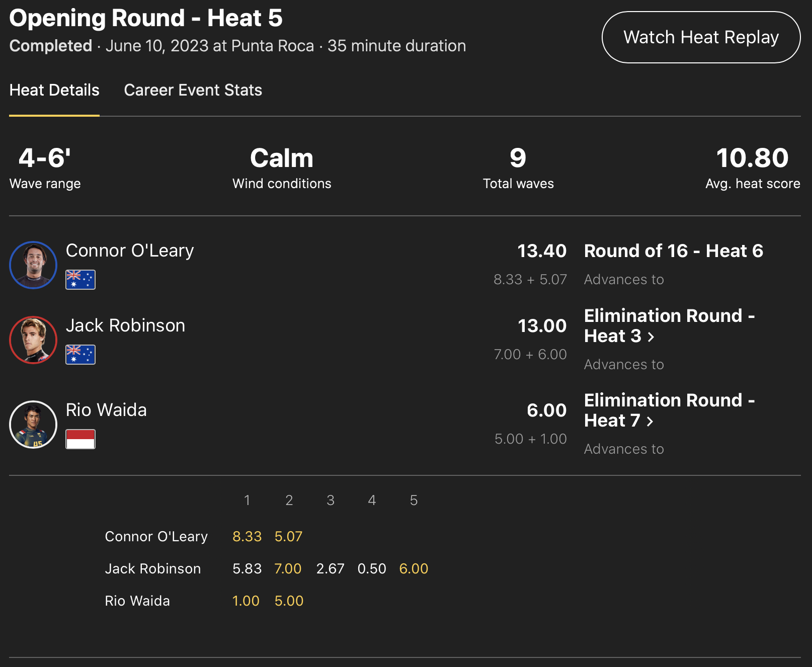Viewport: 812px width, 667px height.
Task: Click chevron next to Elimination Round Heat 3
Action: coord(651,337)
